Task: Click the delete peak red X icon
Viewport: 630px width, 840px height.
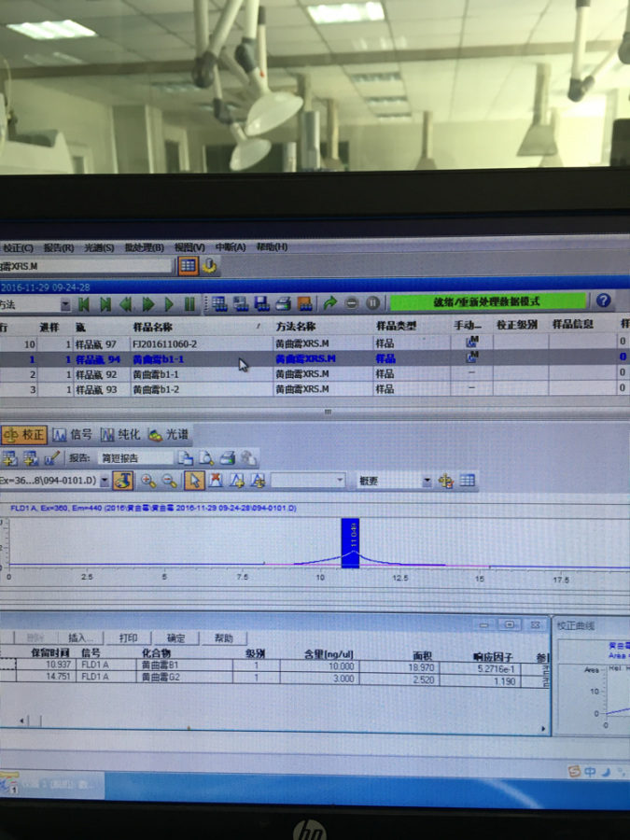Action: pos(216,481)
